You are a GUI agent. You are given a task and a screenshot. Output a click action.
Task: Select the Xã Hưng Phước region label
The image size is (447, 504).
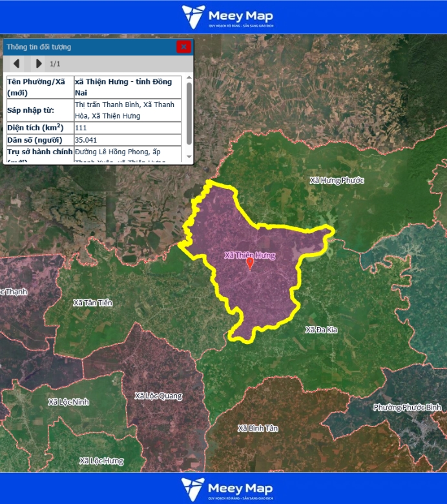(337, 180)
